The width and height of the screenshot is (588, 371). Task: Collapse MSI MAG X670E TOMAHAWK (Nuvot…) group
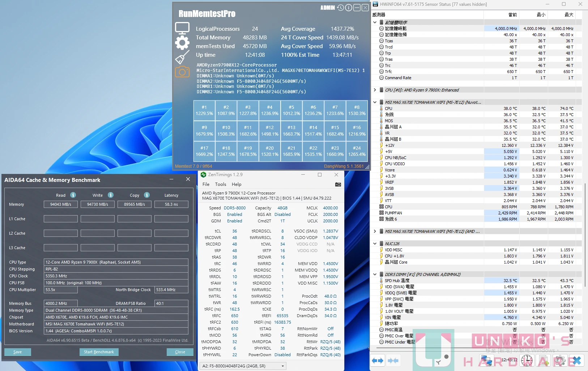pos(375,102)
